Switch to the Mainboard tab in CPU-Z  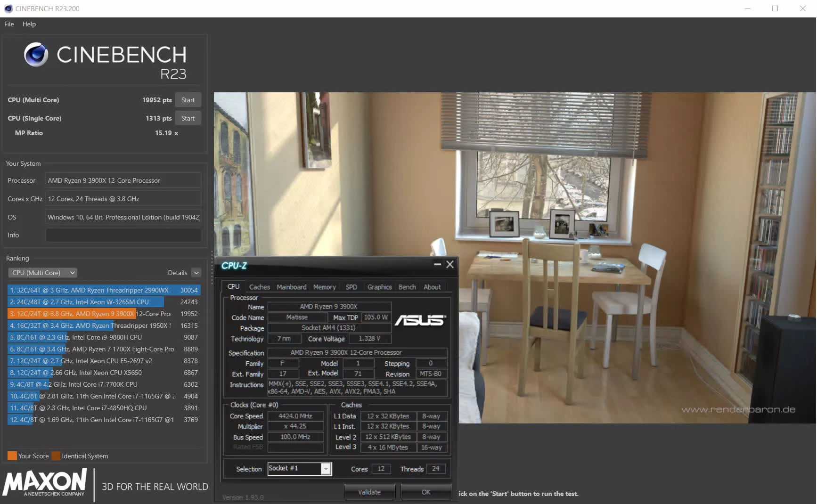292,287
